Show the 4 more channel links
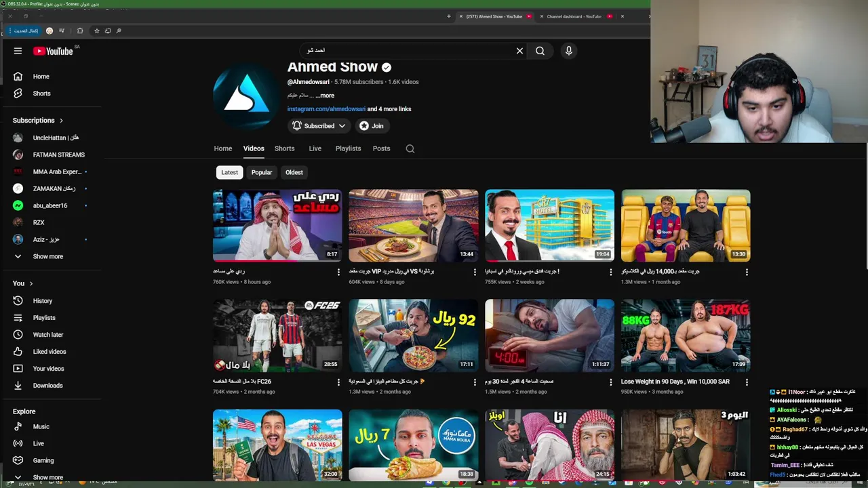This screenshot has width=868, height=488. [x=389, y=109]
